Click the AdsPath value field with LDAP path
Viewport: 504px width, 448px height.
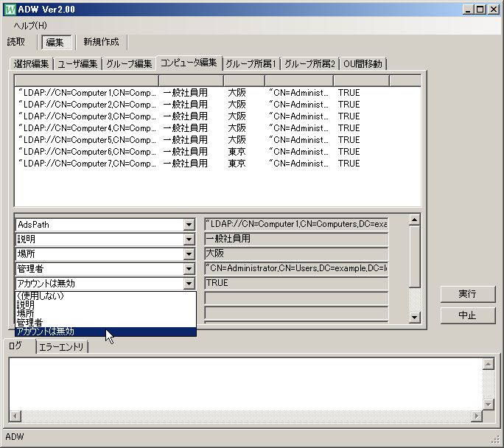coord(296,224)
